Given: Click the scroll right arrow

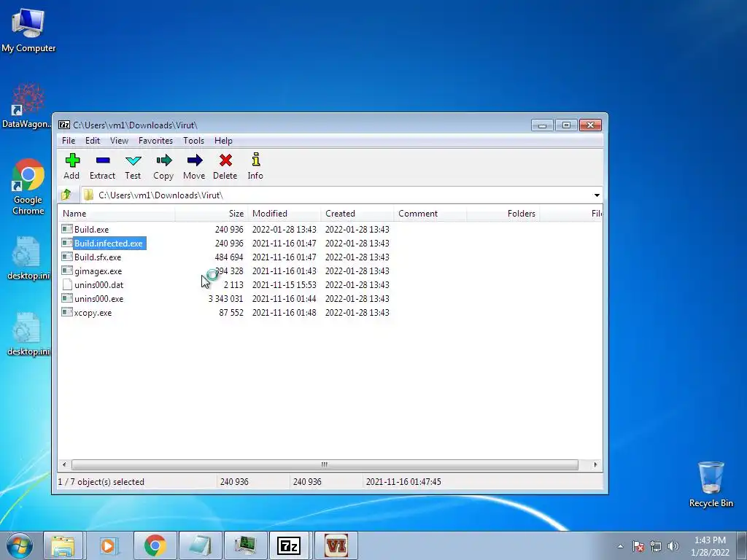Looking at the screenshot, I should coord(595,464).
